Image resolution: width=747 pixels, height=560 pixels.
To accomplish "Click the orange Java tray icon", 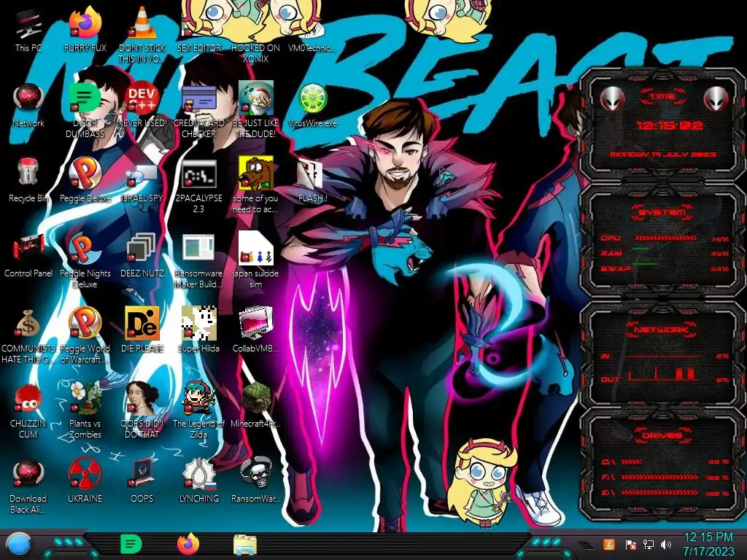I will tap(608, 544).
